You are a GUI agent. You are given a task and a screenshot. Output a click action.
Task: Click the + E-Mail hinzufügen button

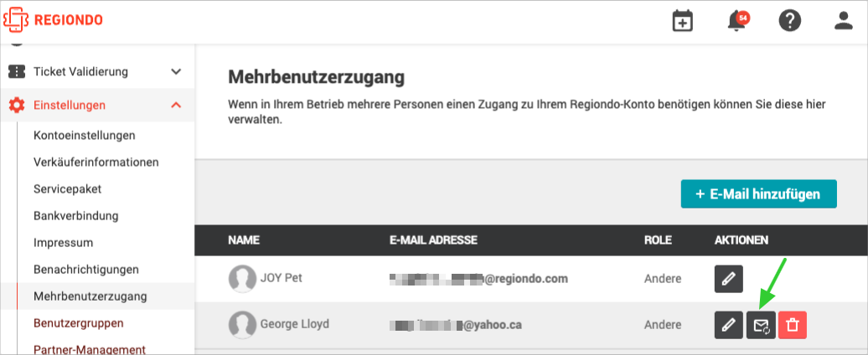[x=758, y=194]
